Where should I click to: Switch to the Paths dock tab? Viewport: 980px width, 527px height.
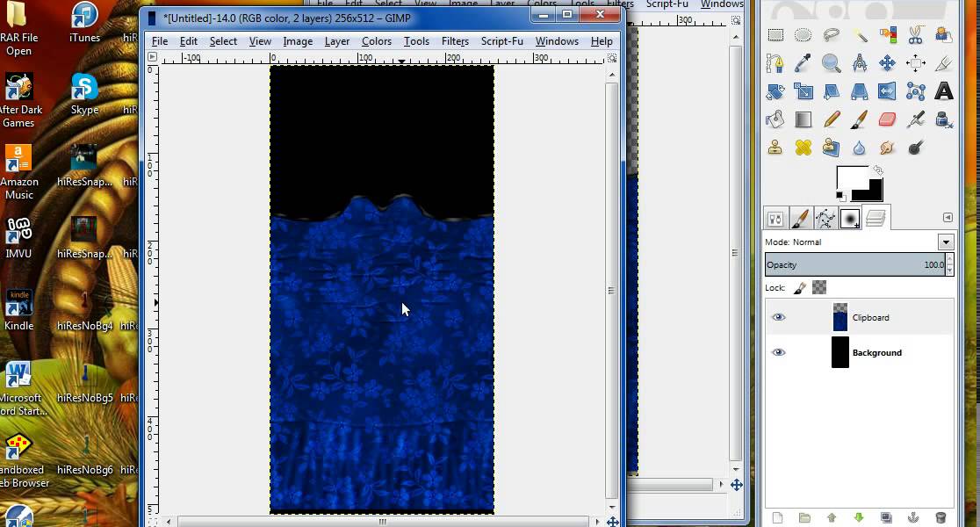825,219
